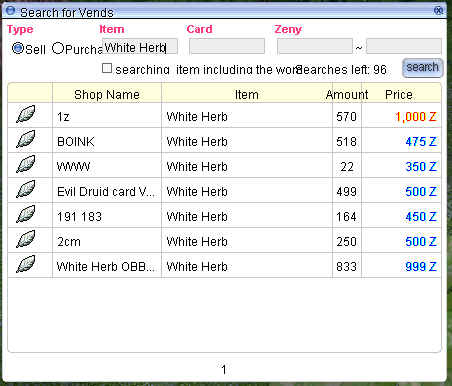Close the Search for Vends window
452x386 pixels.
pos(439,11)
